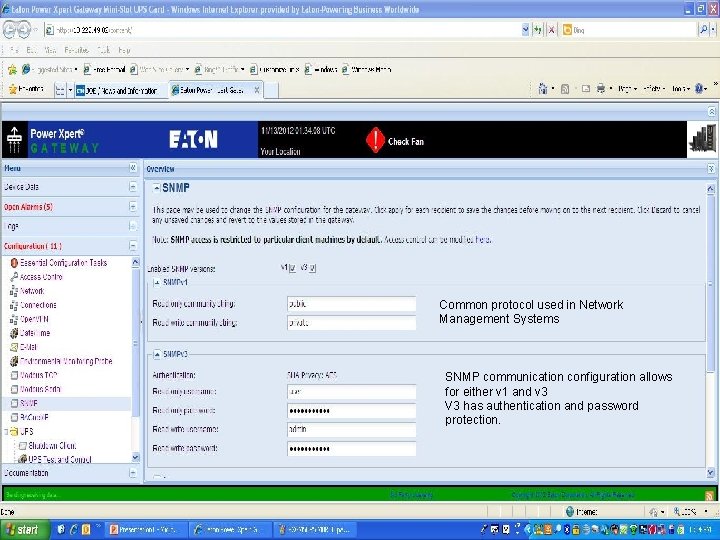The width and height of the screenshot is (720, 540).
Task: Click the clock icon beside Date/Time
Action: (14, 333)
